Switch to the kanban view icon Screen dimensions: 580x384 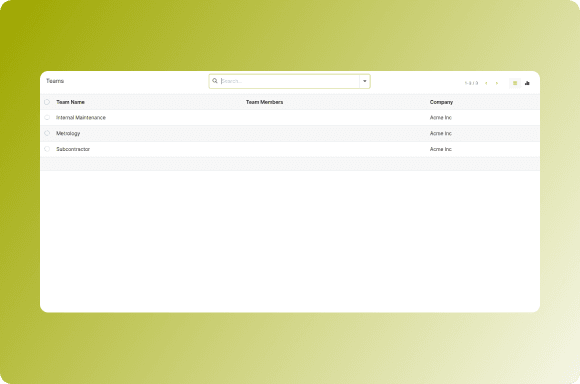(527, 83)
